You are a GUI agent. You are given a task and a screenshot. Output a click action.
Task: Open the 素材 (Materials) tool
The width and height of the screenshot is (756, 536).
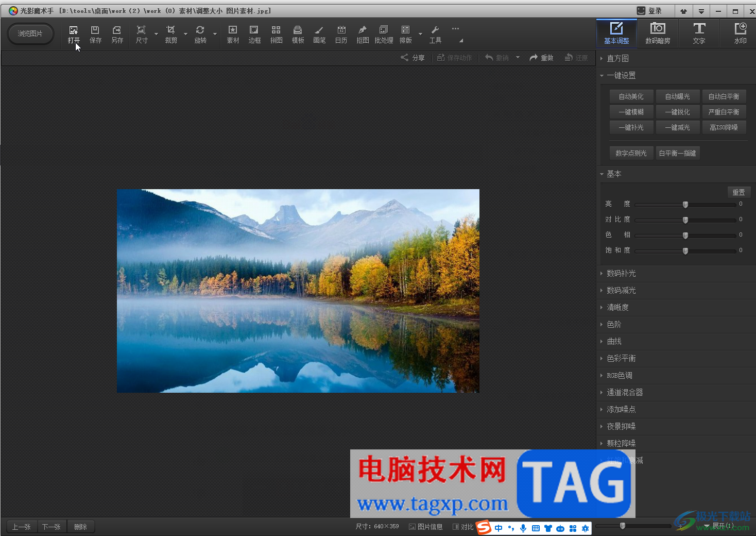(x=233, y=34)
